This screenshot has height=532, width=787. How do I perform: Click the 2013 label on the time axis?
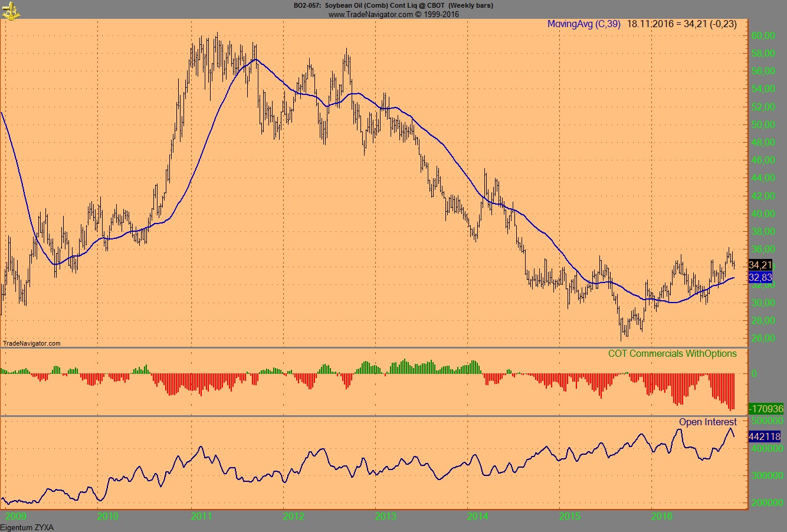pyautogui.click(x=385, y=515)
